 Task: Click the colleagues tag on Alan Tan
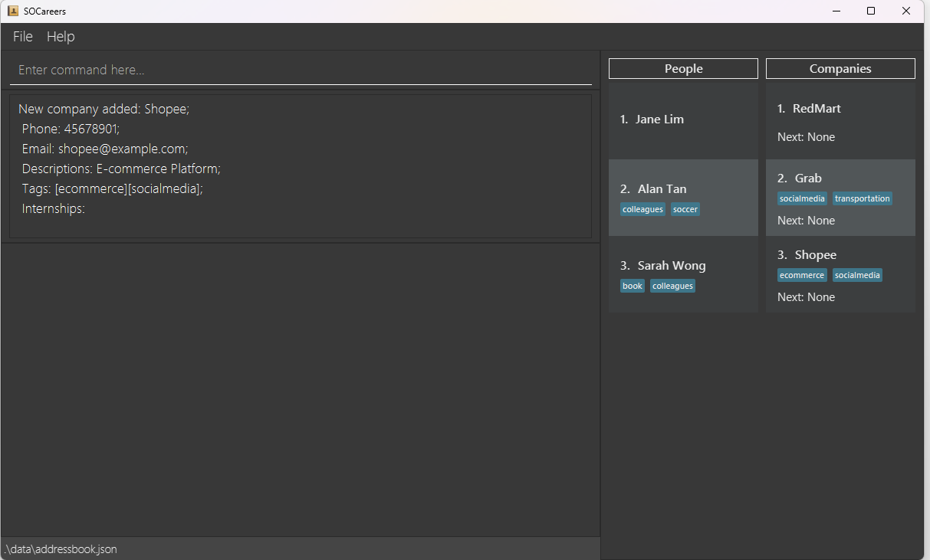[x=642, y=209]
